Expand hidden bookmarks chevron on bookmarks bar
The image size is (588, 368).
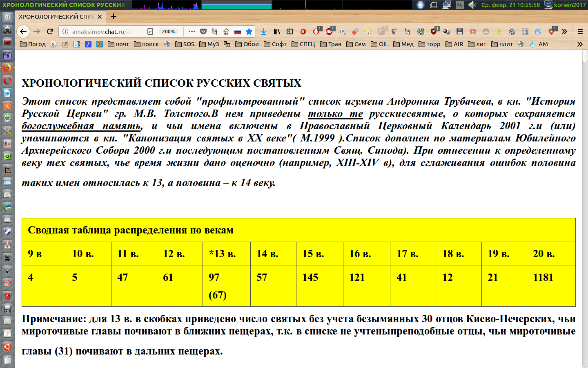580,44
